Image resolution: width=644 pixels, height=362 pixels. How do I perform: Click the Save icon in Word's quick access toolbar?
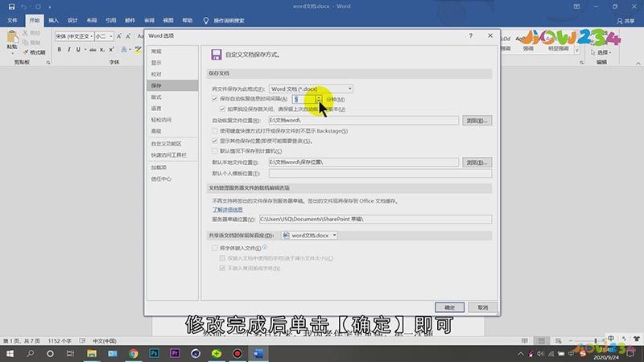[11, 6]
